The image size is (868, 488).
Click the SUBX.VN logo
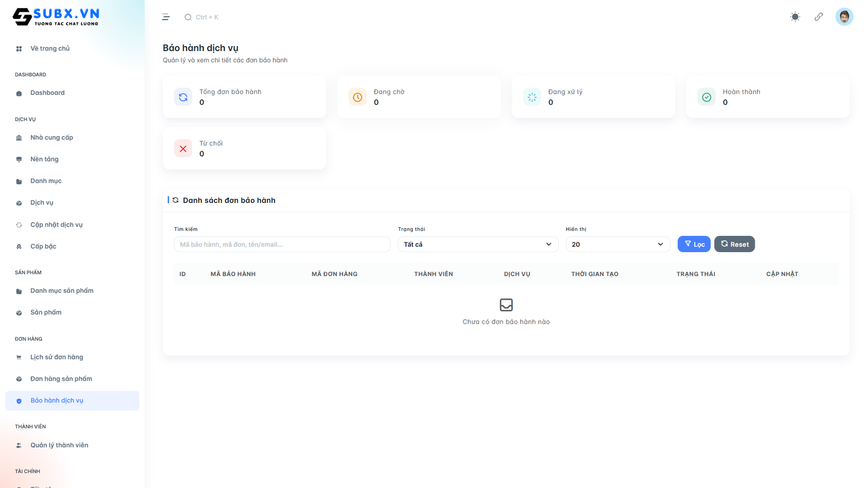(56, 17)
